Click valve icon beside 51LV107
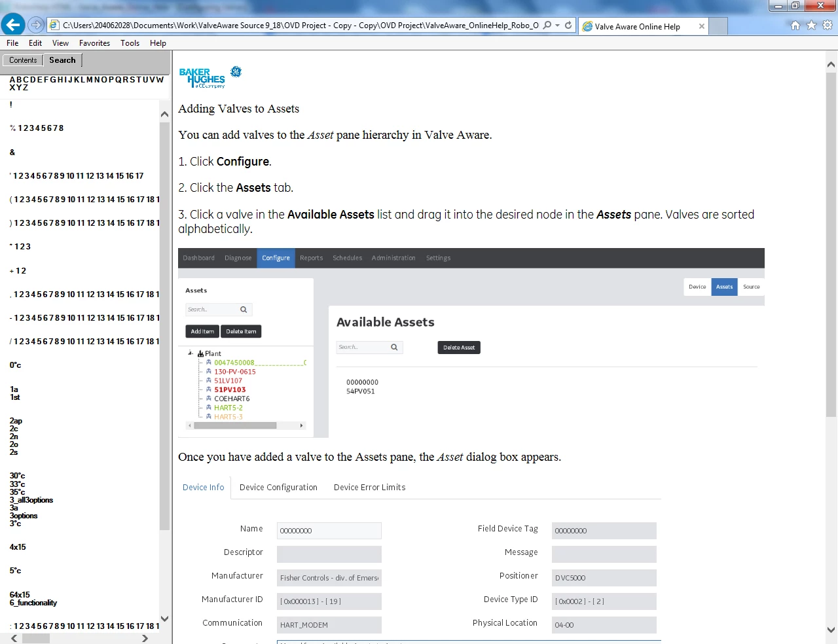 click(x=209, y=380)
